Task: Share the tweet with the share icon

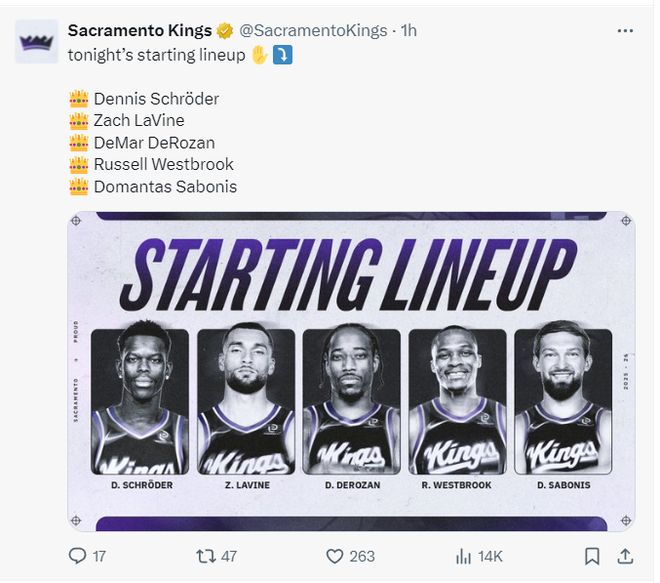Action: click(x=625, y=556)
